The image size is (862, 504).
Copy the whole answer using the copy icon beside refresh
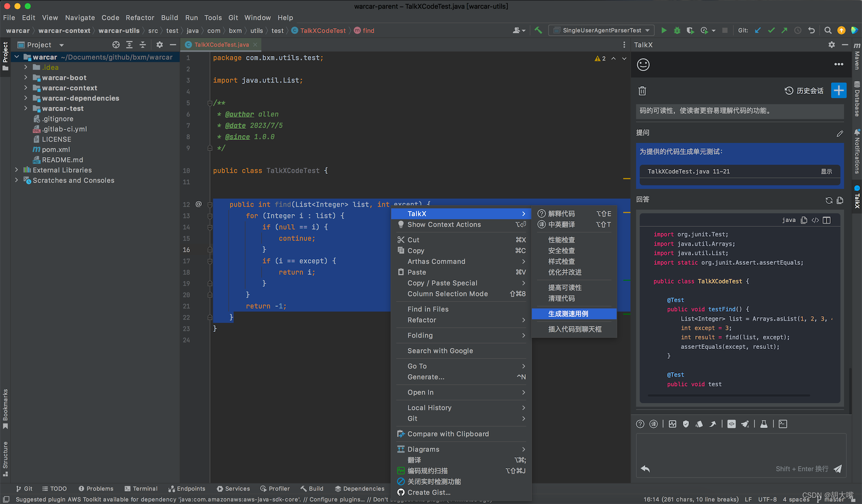point(840,200)
